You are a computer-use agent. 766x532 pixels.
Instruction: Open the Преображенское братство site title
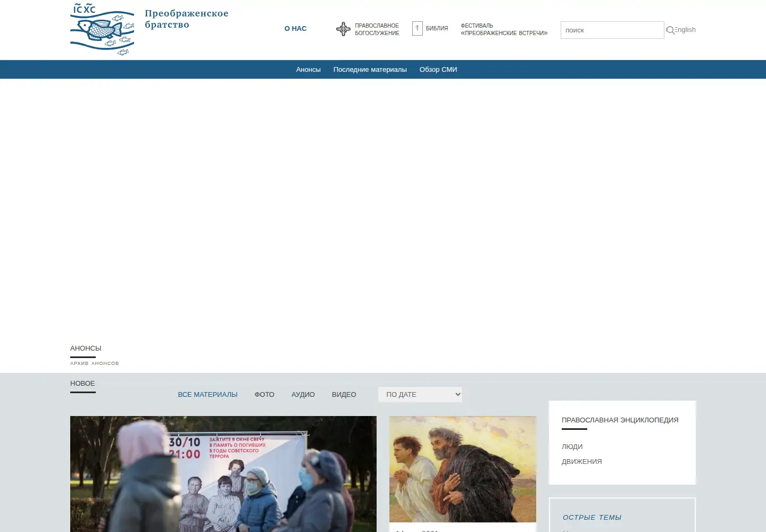(x=186, y=19)
